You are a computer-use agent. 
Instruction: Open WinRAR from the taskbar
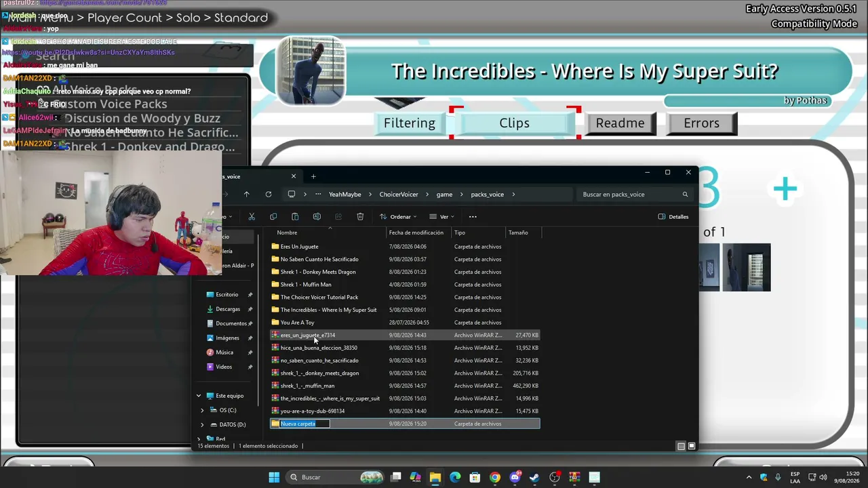point(574,477)
